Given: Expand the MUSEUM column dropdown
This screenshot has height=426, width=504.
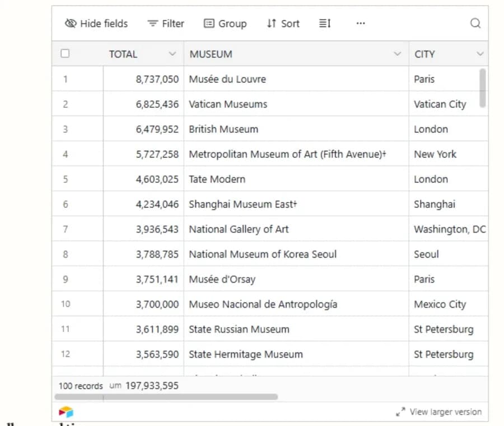Looking at the screenshot, I should click(x=398, y=54).
